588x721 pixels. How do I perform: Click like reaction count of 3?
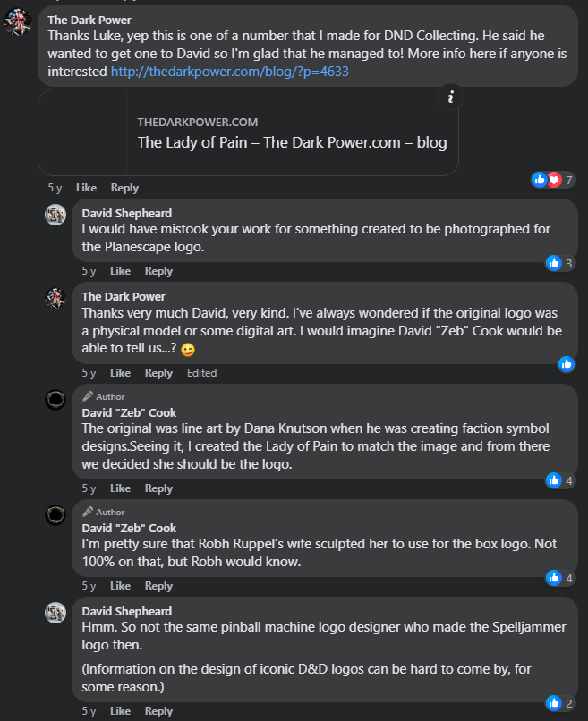[560, 263]
